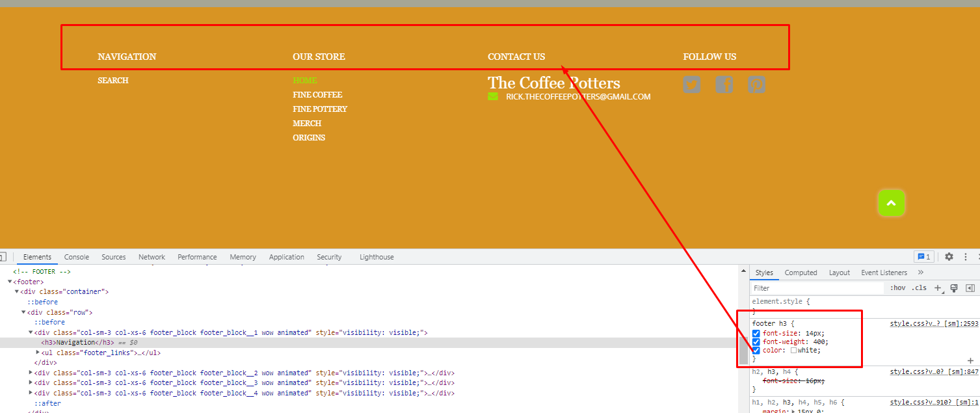980x413 pixels.
Task: Toggle the .cls element classes panel
Action: pyautogui.click(x=919, y=288)
